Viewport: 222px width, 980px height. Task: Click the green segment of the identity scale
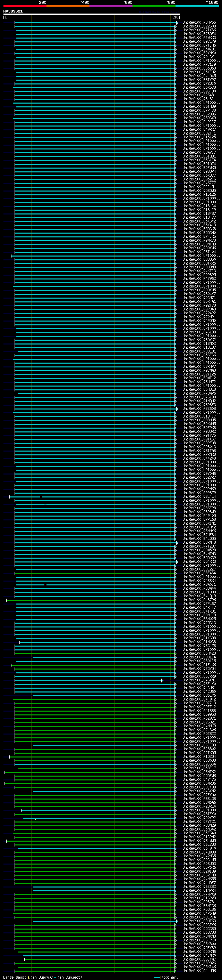(x=154, y=6)
